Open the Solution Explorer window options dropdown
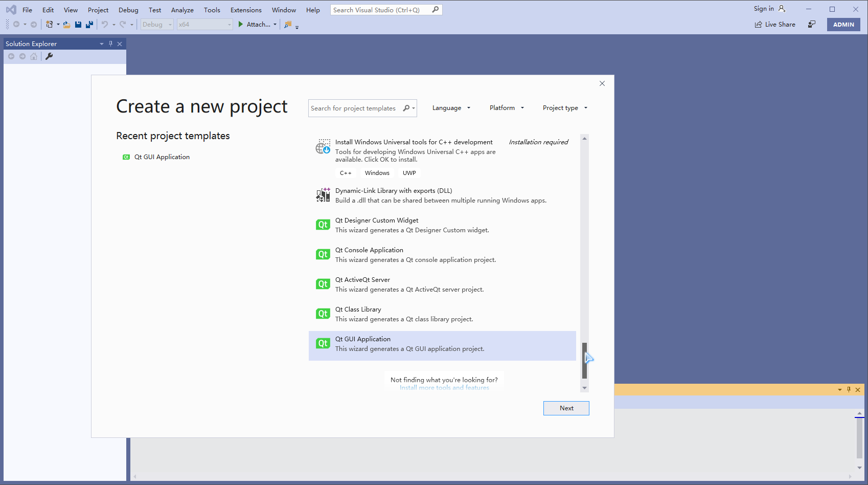Screen dimensions: 868x485 [101, 44]
